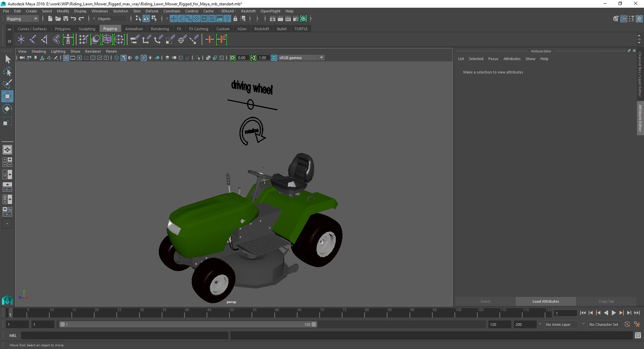Play animation forwards
Screen dimensions: 644x349
(x=613, y=313)
